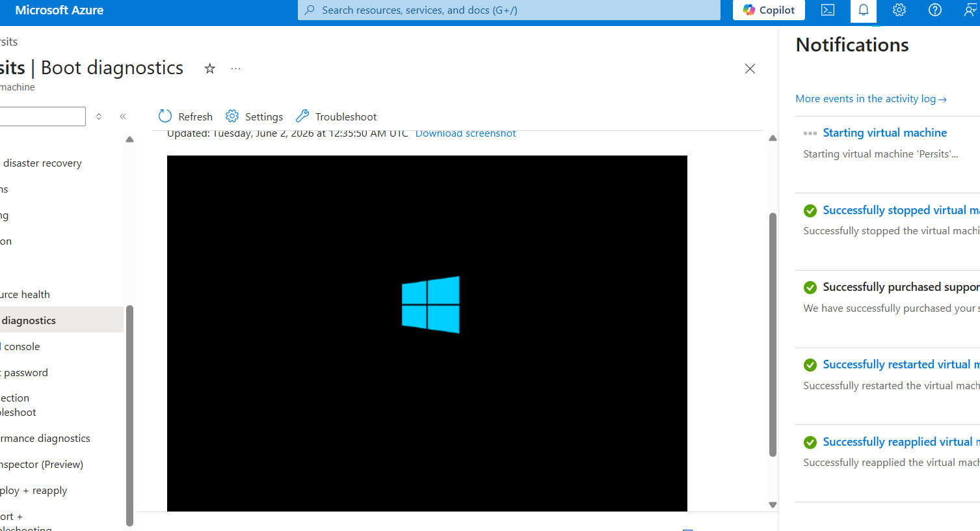Open the Copilot assistant

(769, 10)
